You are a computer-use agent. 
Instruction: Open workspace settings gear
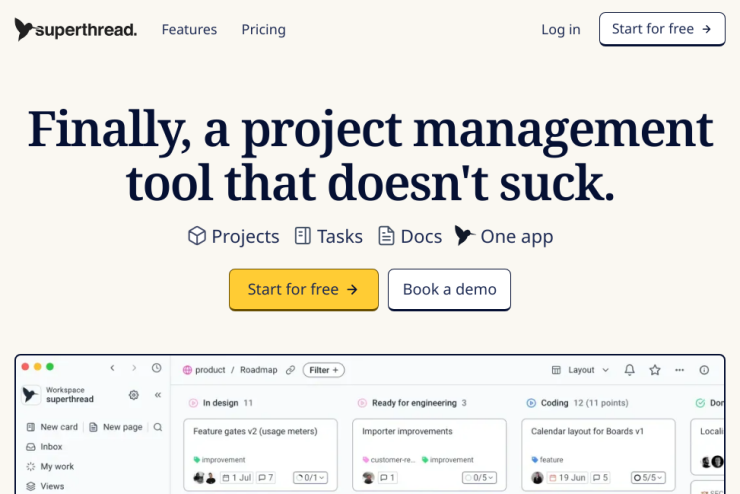(134, 395)
